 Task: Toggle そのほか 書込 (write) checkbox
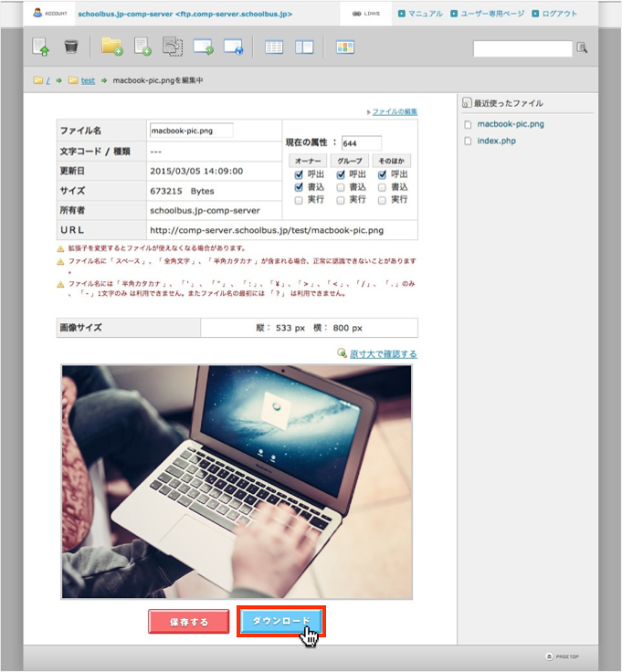point(382,187)
